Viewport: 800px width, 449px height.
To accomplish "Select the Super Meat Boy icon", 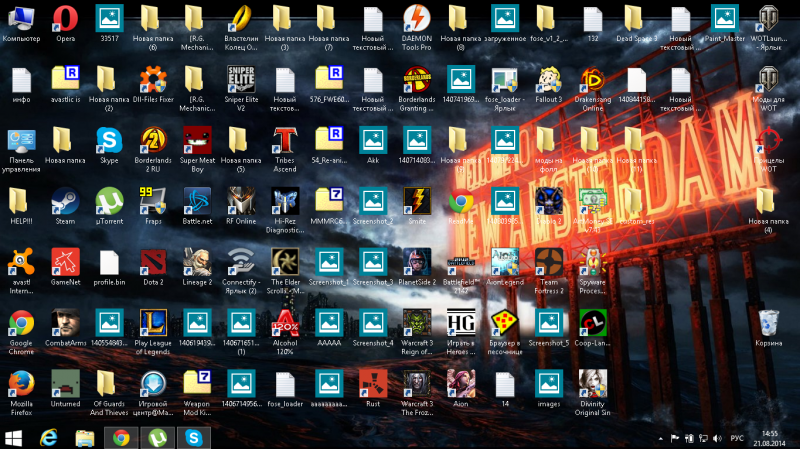I will coord(197,140).
